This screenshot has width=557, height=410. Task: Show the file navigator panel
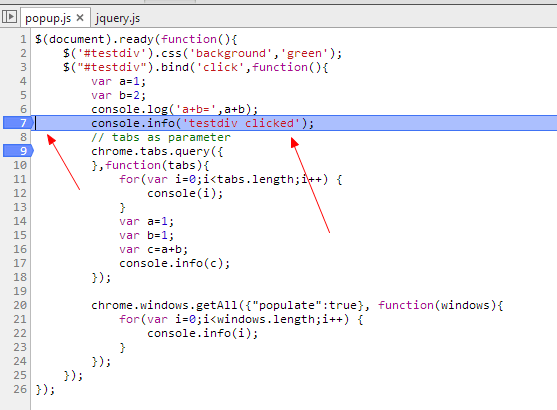click(x=9, y=17)
